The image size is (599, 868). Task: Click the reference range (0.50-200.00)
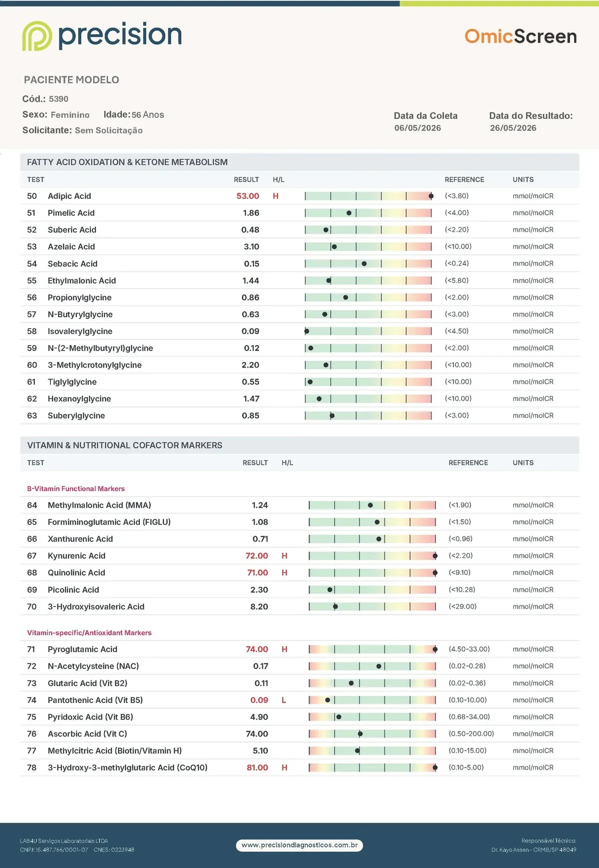click(x=471, y=734)
